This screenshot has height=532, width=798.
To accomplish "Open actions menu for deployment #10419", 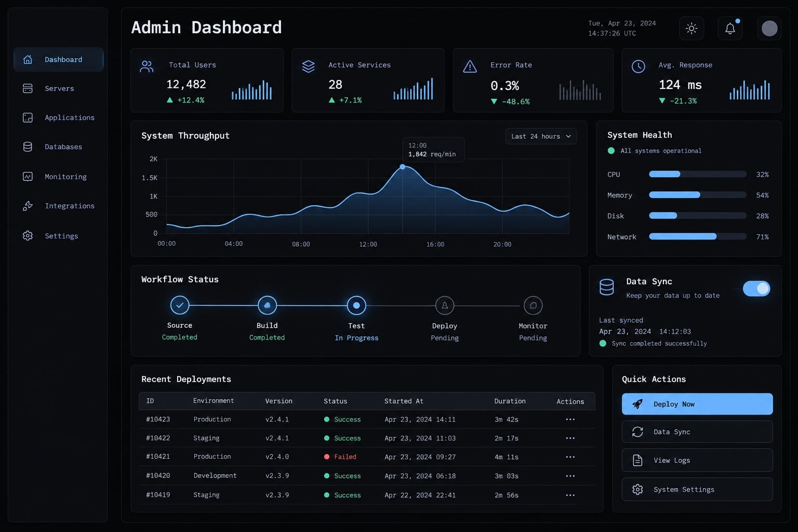I will point(570,496).
